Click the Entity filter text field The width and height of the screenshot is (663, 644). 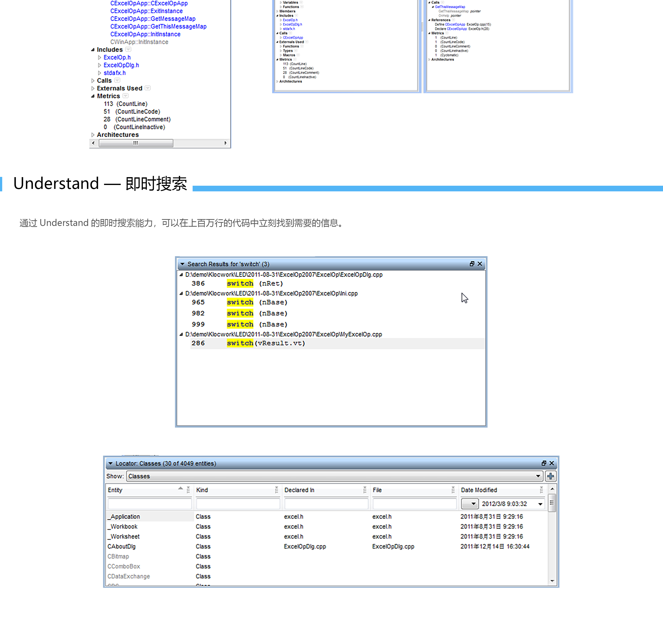[149, 504]
